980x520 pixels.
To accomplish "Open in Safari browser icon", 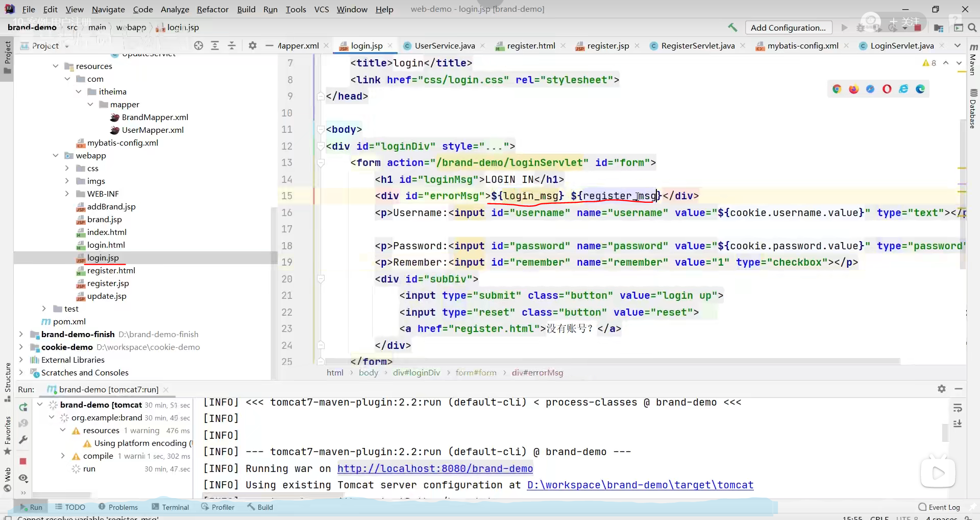I will pyautogui.click(x=870, y=89).
